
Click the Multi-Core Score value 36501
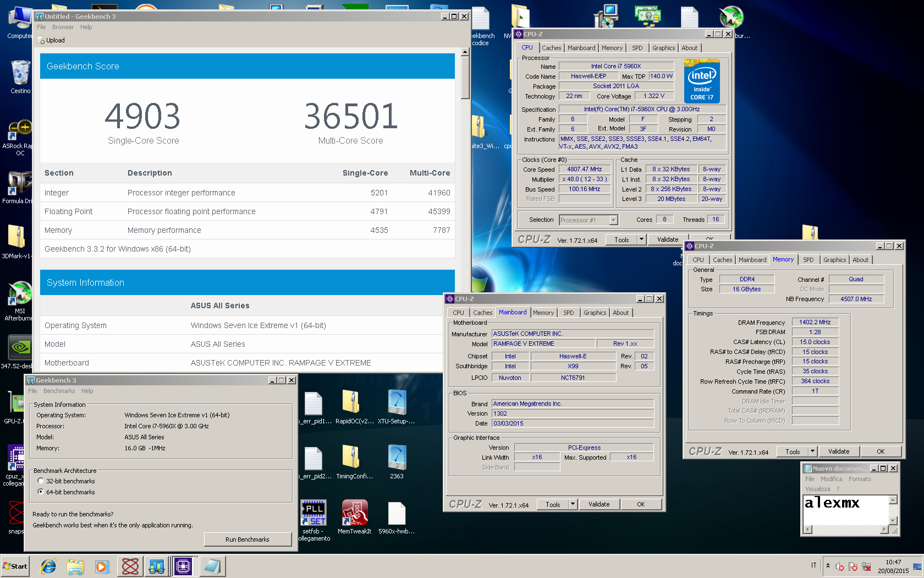[351, 116]
